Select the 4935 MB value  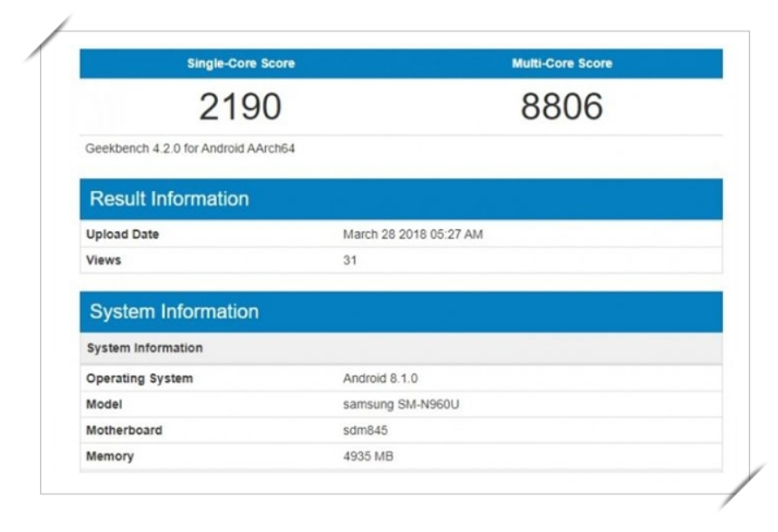(x=368, y=456)
